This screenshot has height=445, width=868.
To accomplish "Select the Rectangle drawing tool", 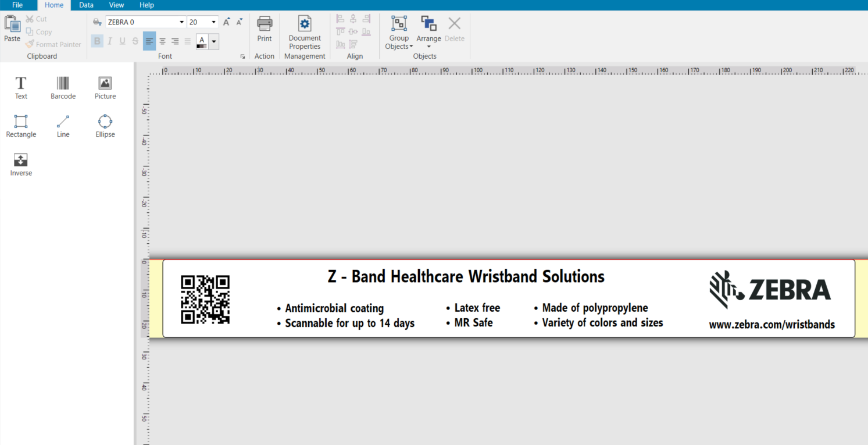I will (20, 126).
